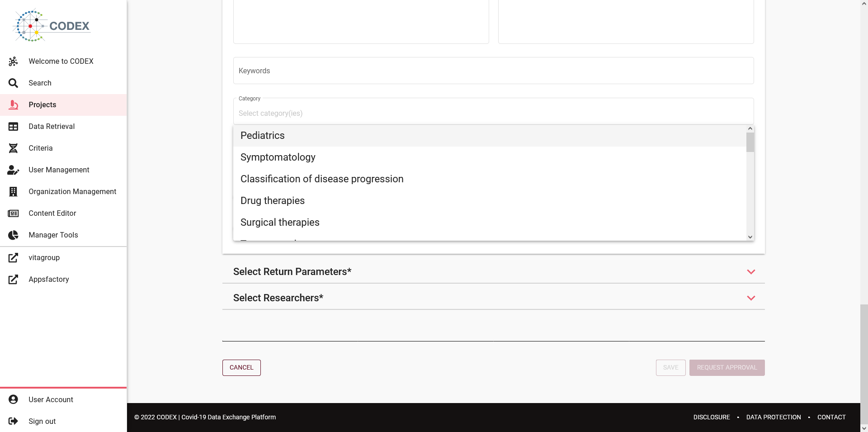Click the CANCEL button
This screenshot has width=868, height=432.
(x=241, y=368)
